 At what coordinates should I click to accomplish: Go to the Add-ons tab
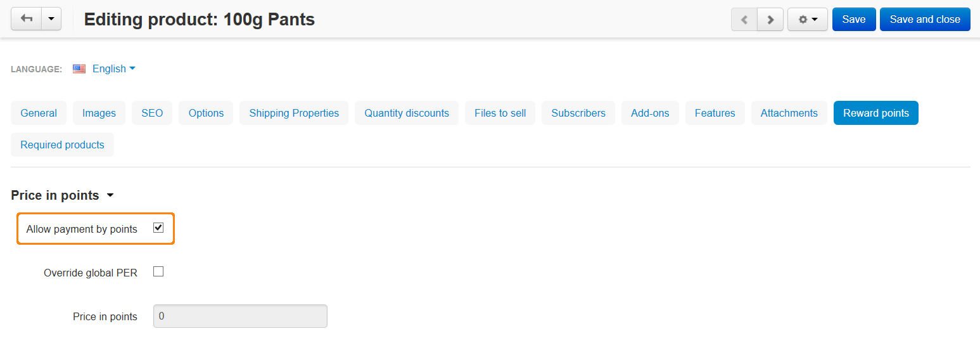click(650, 113)
